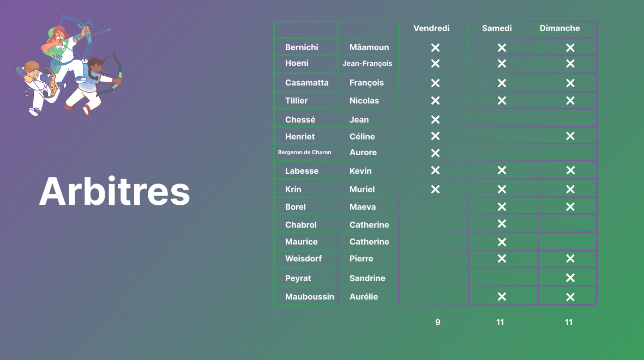The image size is (644, 360).
Task: Select the Arbitres slide title
Action: point(115,192)
